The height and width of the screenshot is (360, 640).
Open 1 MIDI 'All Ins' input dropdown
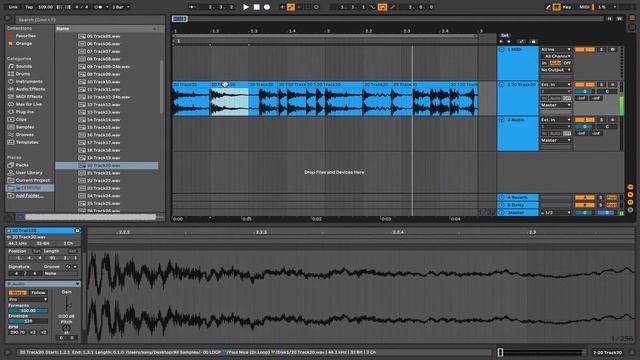(556, 49)
